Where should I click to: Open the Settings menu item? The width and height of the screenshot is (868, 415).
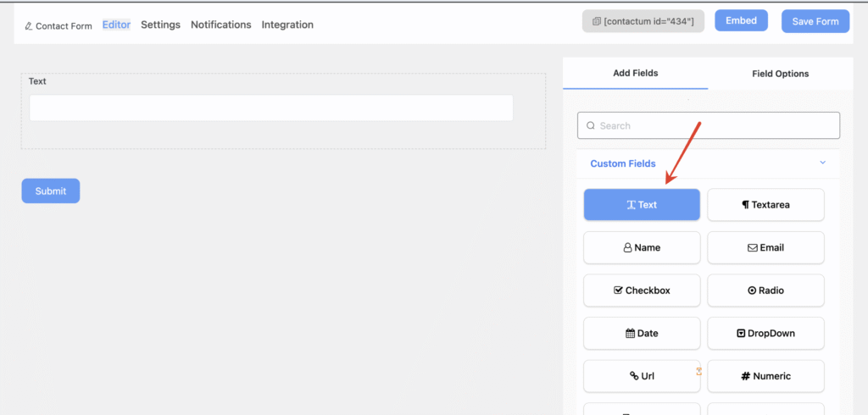coord(160,25)
